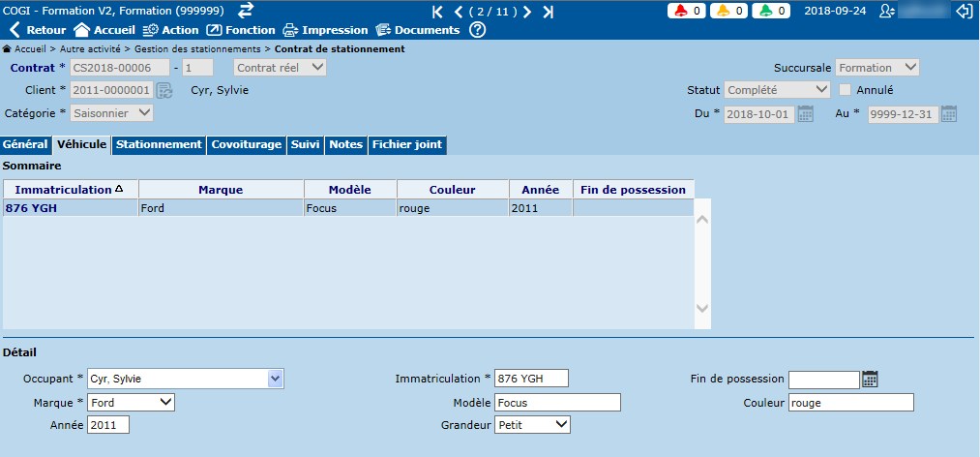This screenshot has height=457, width=980.
Task: Open the help question mark icon
Action: click(x=477, y=30)
